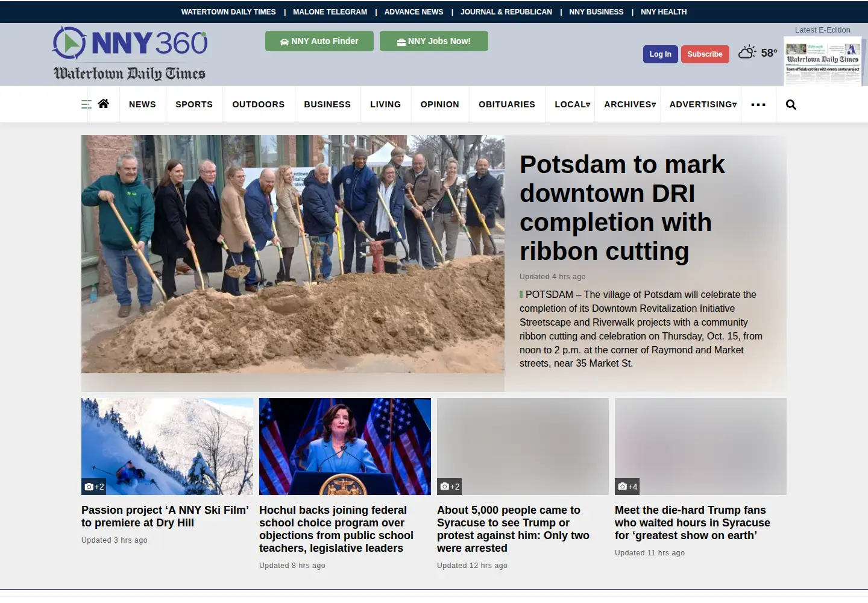Screen dimensions: 868x603
Task: Open photo gallery badge on Syracuse protest story
Action: click(x=450, y=487)
